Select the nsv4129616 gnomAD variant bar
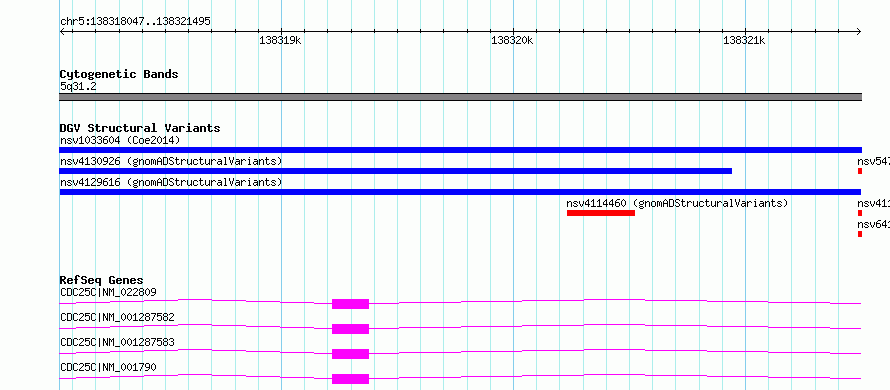Screen dimensions: 890x390 pyautogui.click(x=460, y=192)
